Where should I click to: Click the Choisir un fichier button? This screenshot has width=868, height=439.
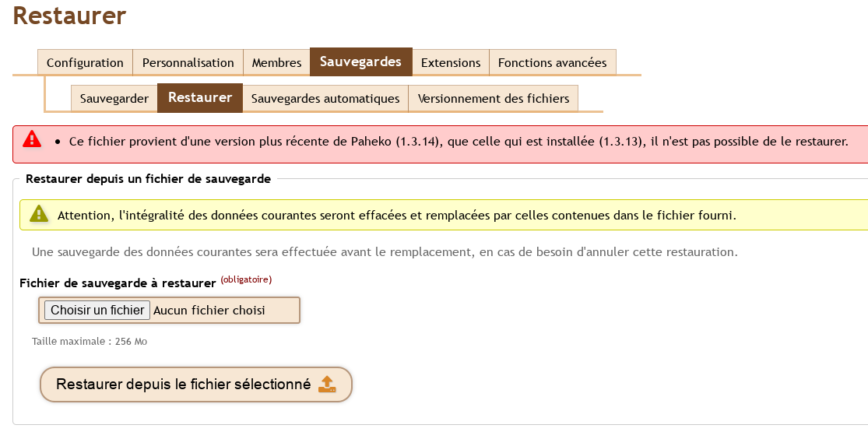(x=97, y=310)
